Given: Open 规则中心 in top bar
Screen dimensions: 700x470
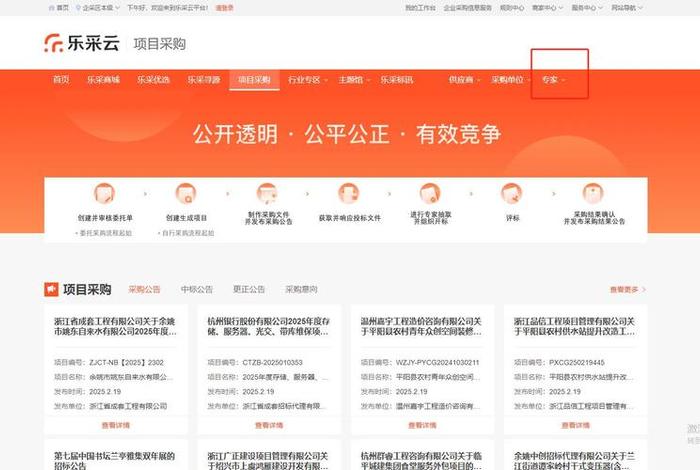Looking at the screenshot, I should point(512,8).
